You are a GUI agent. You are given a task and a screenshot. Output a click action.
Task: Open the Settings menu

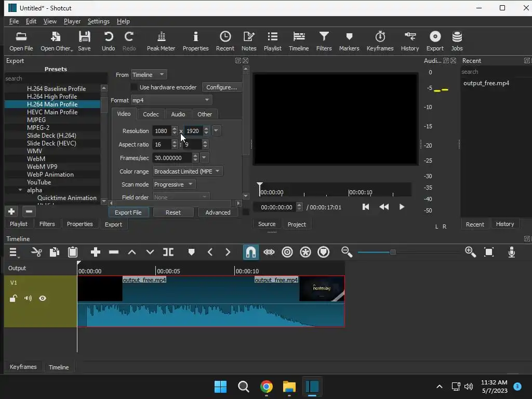(98, 21)
